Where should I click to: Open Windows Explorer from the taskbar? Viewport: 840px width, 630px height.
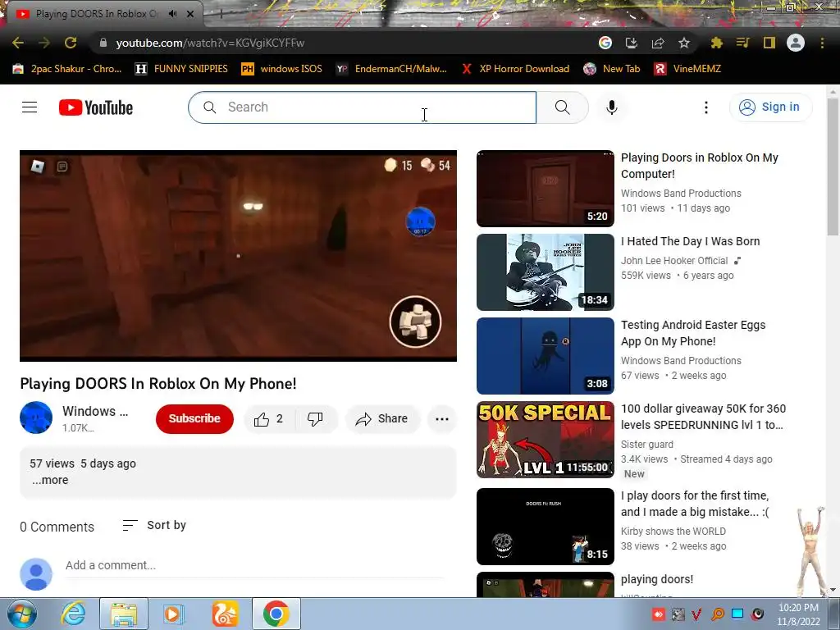tap(124, 614)
